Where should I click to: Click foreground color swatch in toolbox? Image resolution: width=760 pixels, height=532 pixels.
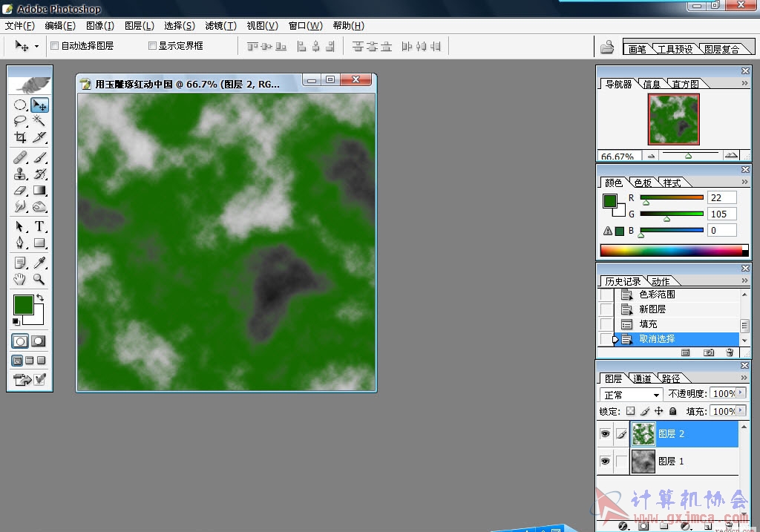23,305
